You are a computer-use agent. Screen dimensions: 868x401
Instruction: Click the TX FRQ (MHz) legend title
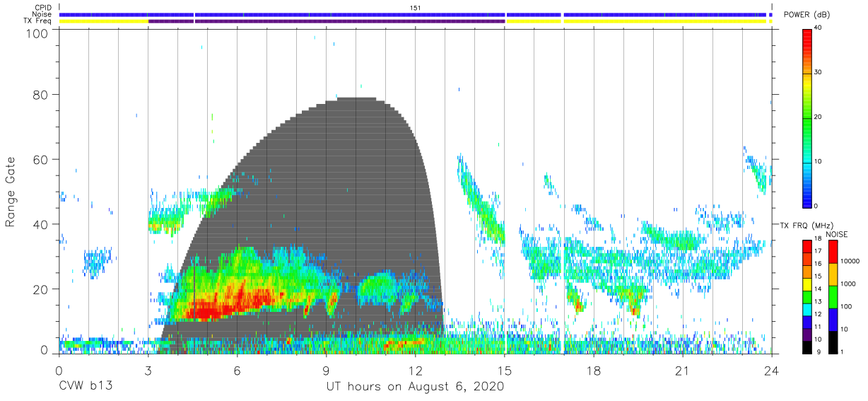805,225
